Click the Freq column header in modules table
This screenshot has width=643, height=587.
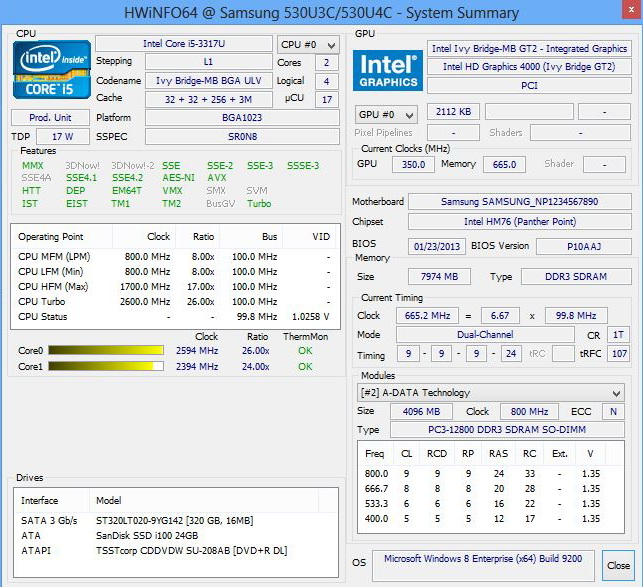click(x=375, y=454)
